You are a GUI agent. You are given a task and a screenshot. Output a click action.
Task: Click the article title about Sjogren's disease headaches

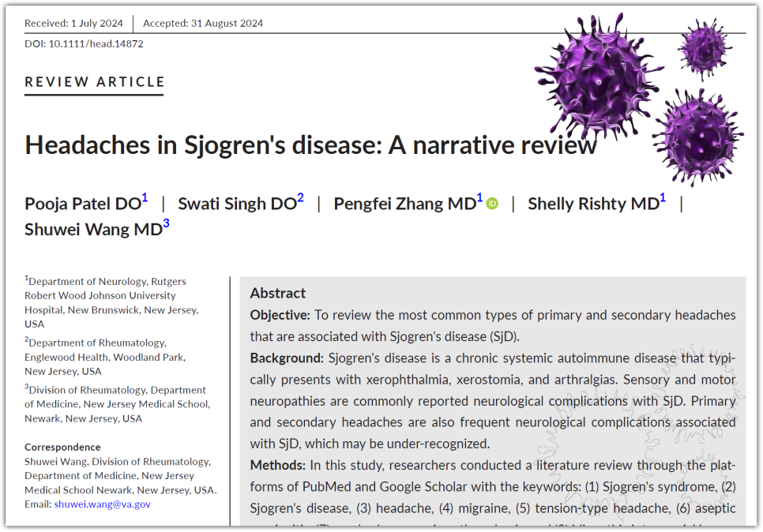click(x=310, y=145)
